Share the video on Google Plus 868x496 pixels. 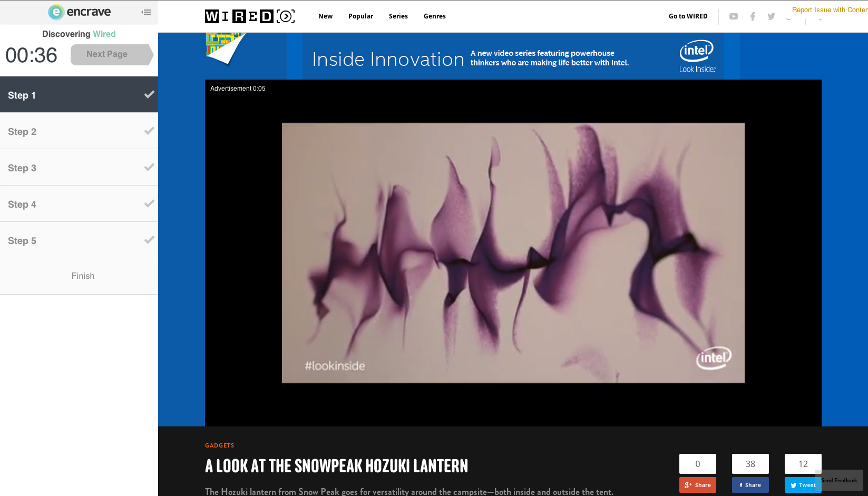pyautogui.click(x=697, y=485)
